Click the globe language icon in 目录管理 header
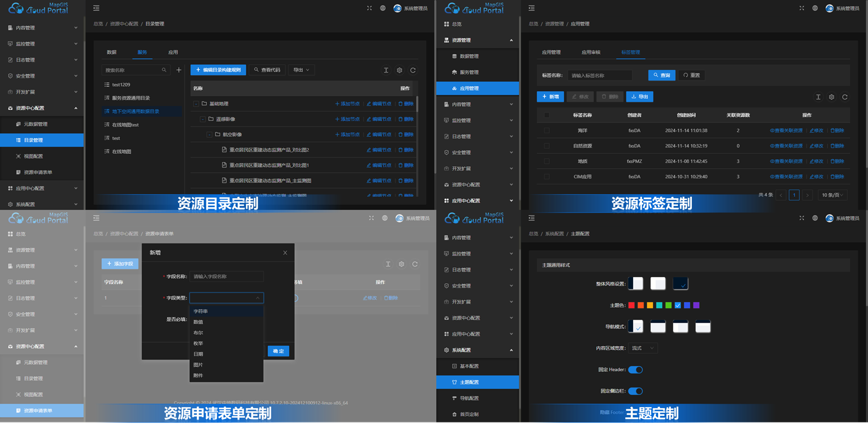The width and height of the screenshot is (868, 439). coord(383,8)
